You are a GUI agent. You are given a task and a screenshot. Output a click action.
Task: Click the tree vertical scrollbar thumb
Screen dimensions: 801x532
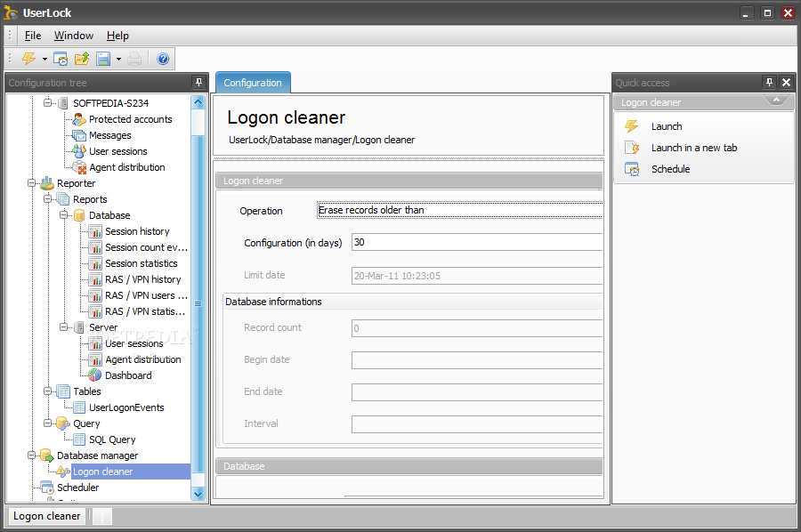198,303
